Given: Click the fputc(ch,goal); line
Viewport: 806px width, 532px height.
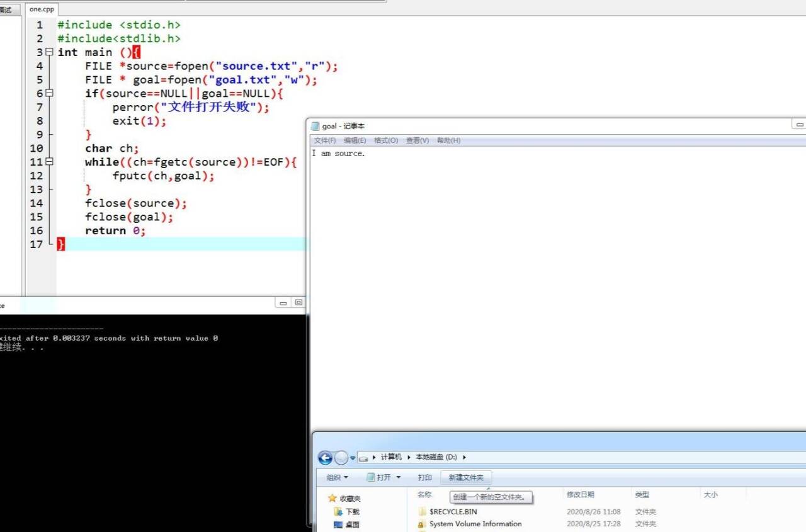Looking at the screenshot, I should 164,176.
